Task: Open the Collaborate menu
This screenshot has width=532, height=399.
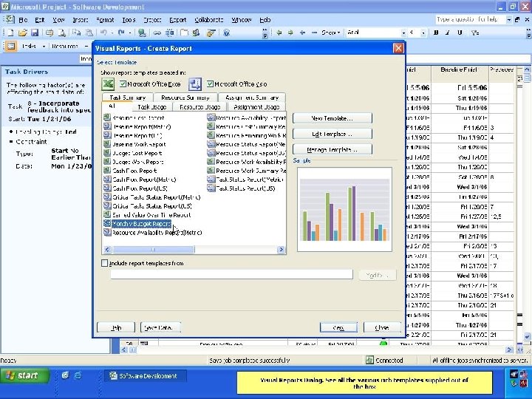Action: pos(209,20)
